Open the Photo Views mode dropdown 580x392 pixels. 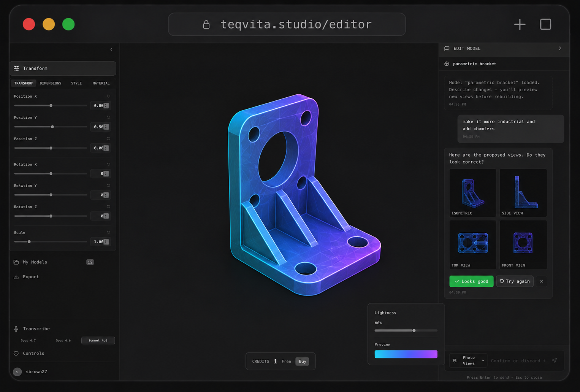pyautogui.click(x=468, y=361)
